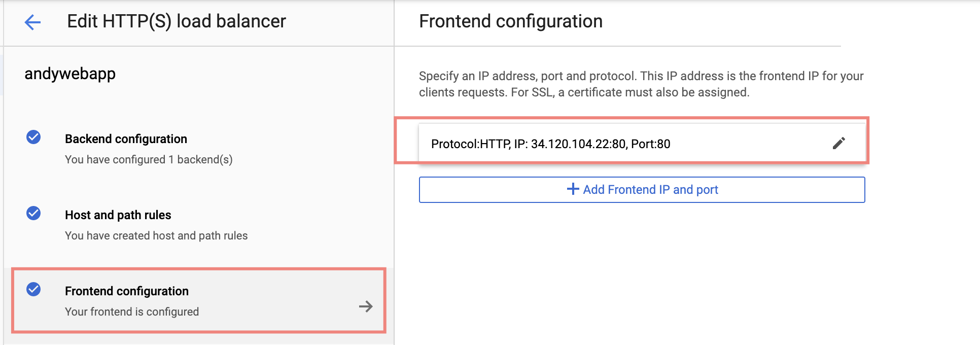980x345 pixels.
Task: Click the back arrow icon
Action: (32, 22)
